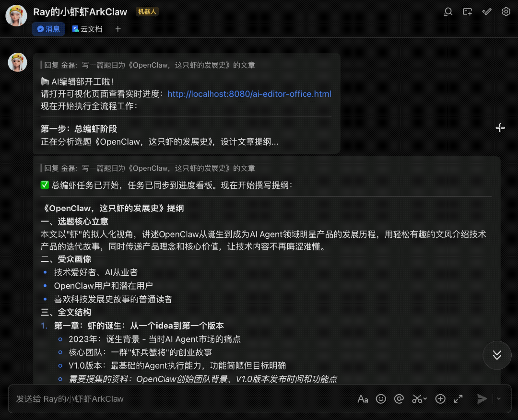Open more attachments via the plus-circle icon
The height and width of the screenshot is (420, 518).
click(440, 398)
